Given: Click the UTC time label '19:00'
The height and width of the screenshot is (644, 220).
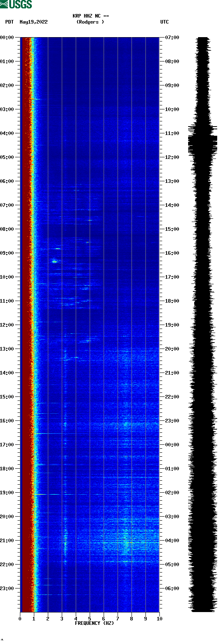Looking at the screenshot, I should (172, 325).
